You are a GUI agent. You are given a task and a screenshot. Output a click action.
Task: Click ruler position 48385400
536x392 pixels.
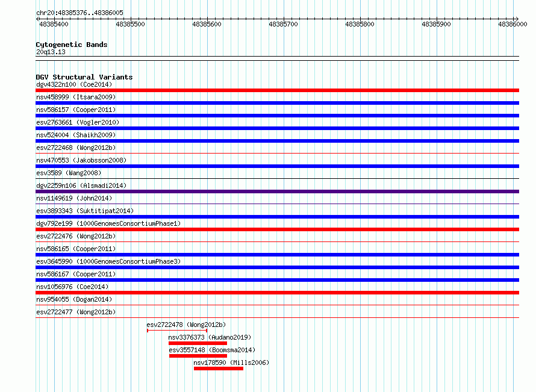click(x=54, y=24)
